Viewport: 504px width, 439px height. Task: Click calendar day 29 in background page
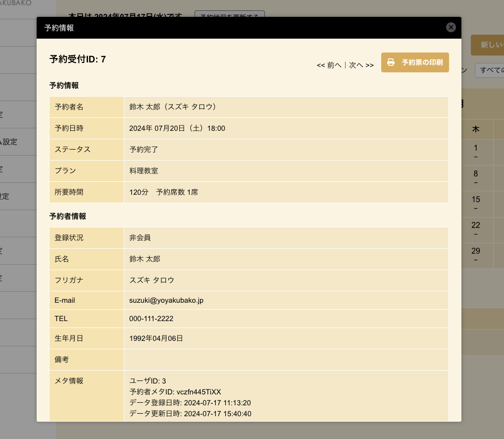pyautogui.click(x=476, y=251)
